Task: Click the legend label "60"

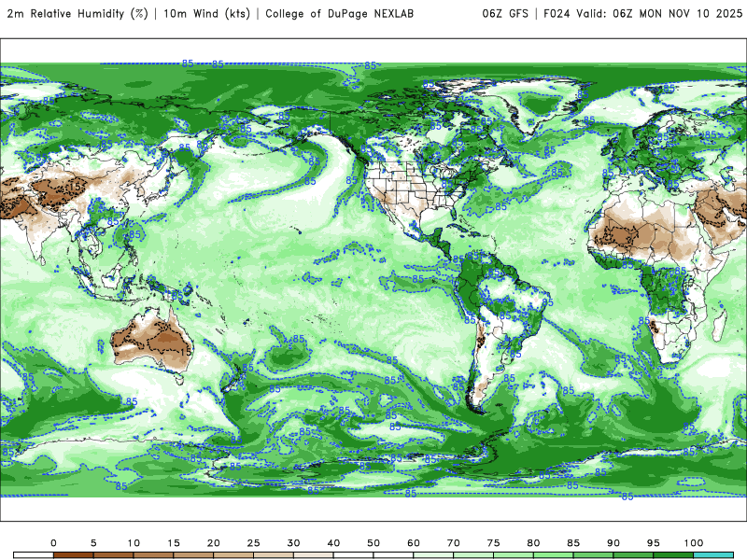Action: pos(414,543)
